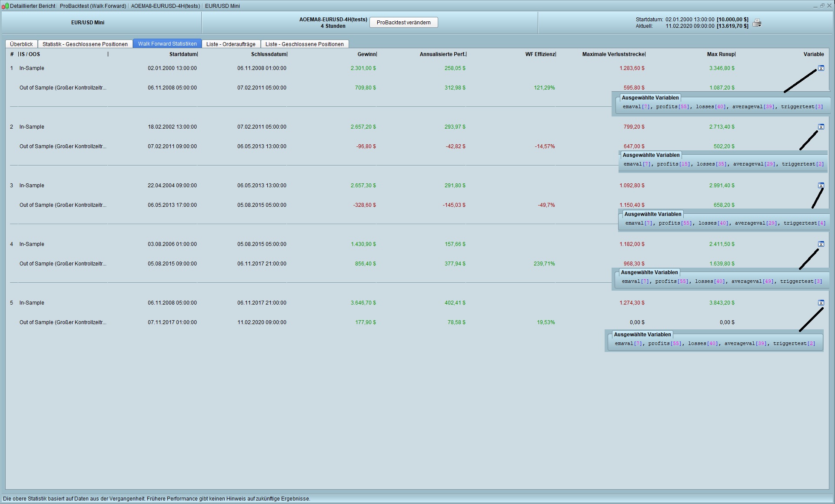This screenshot has height=504, width=835.
Task: Click the WF Effizienz column header
Action: [540, 54]
